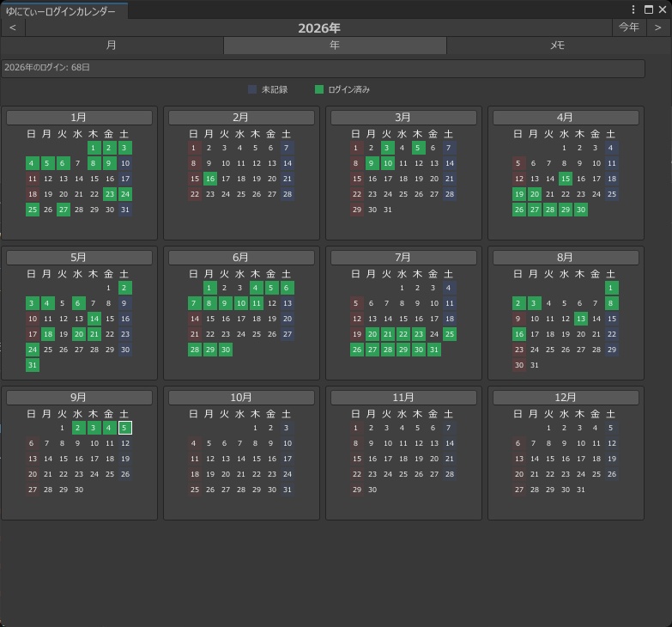Select December 25 day cell
The height and width of the screenshot is (627, 672).
(x=596, y=474)
